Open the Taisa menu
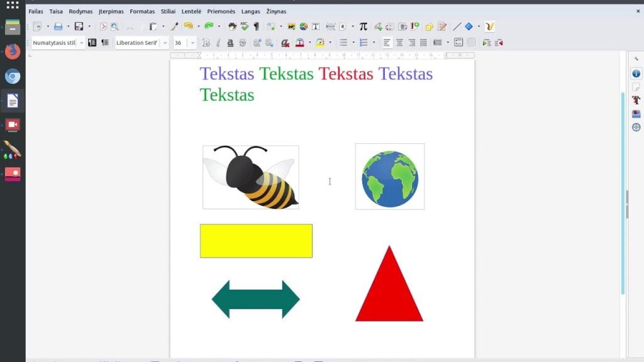This screenshot has height=362, width=644. (x=56, y=11)
